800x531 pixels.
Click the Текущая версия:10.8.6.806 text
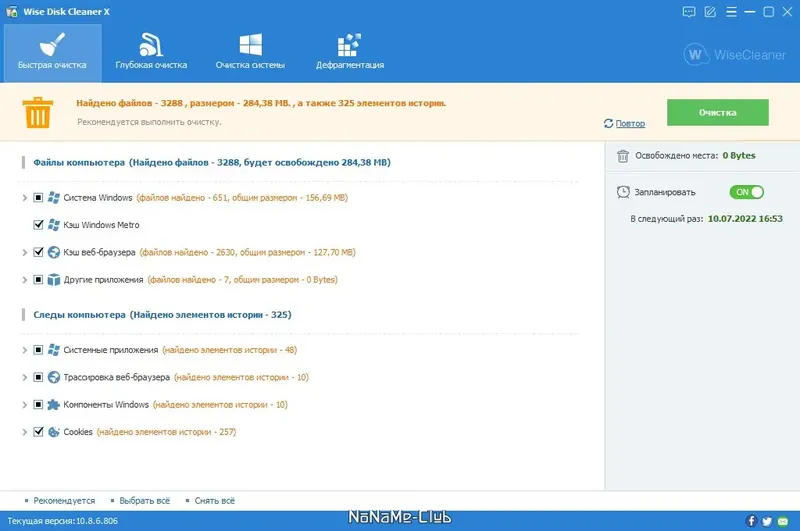pyautogui.click(x=62, y=521)
